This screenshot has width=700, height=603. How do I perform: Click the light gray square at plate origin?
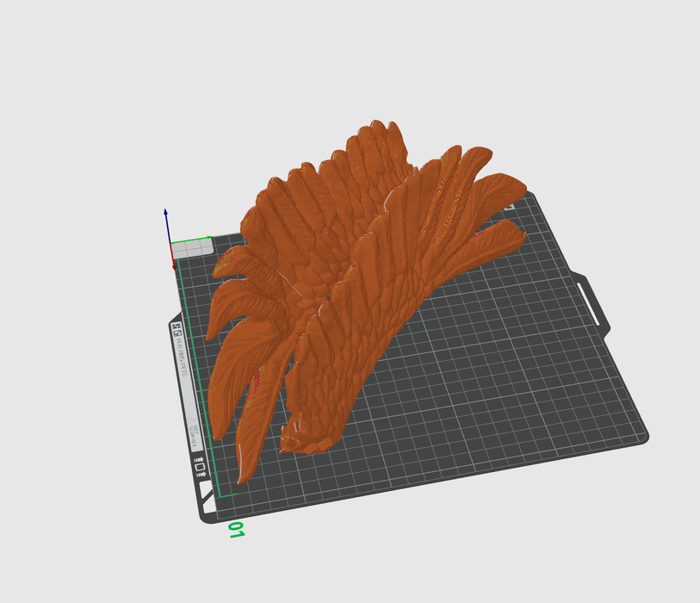tap(192, 248)
